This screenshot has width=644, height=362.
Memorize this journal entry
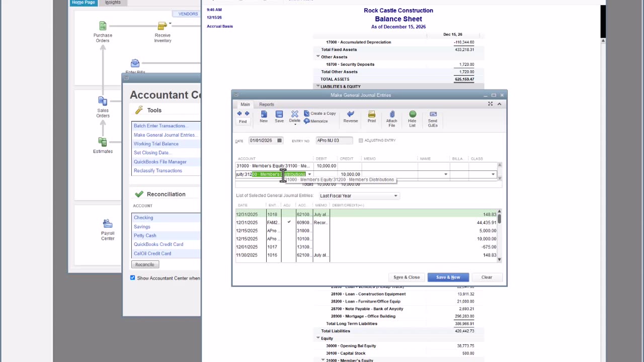click(316, 121)
